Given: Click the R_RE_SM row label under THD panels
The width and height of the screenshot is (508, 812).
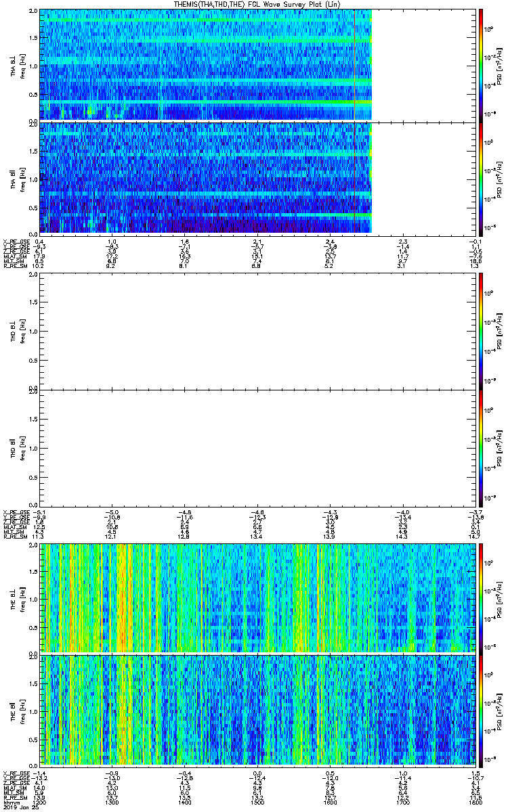Looking at the screenshot, I should click(x=14, y=536).
